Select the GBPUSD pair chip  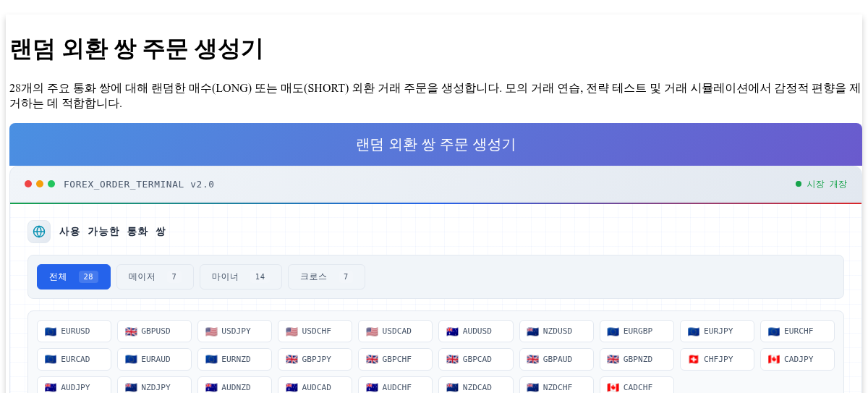click(154, 331)
